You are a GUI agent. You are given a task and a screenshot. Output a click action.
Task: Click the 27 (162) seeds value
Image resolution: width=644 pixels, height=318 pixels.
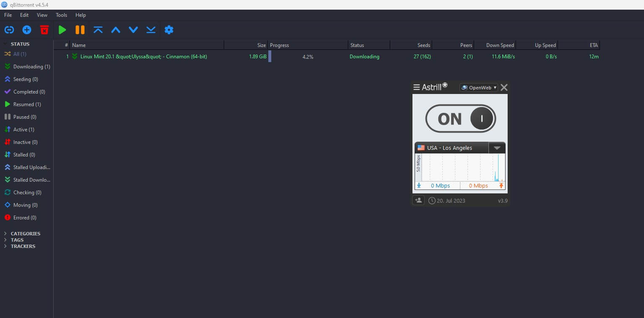click(422, 57)
